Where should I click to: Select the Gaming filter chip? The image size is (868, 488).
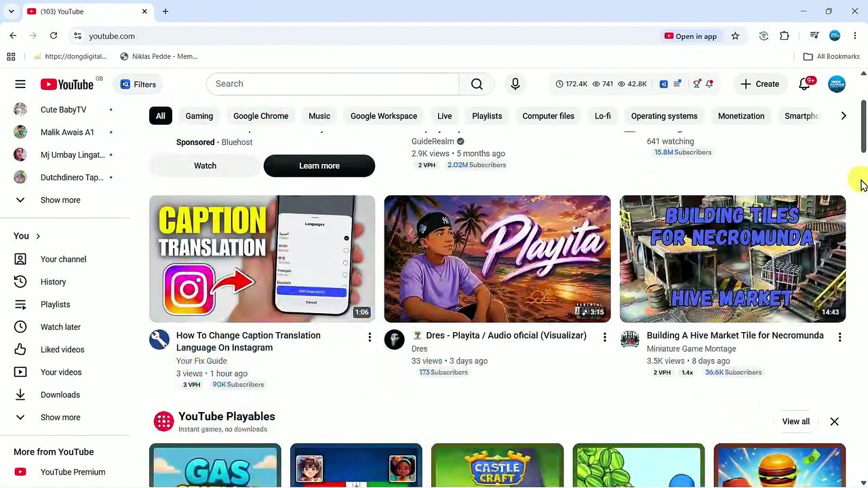click(199, 116)
